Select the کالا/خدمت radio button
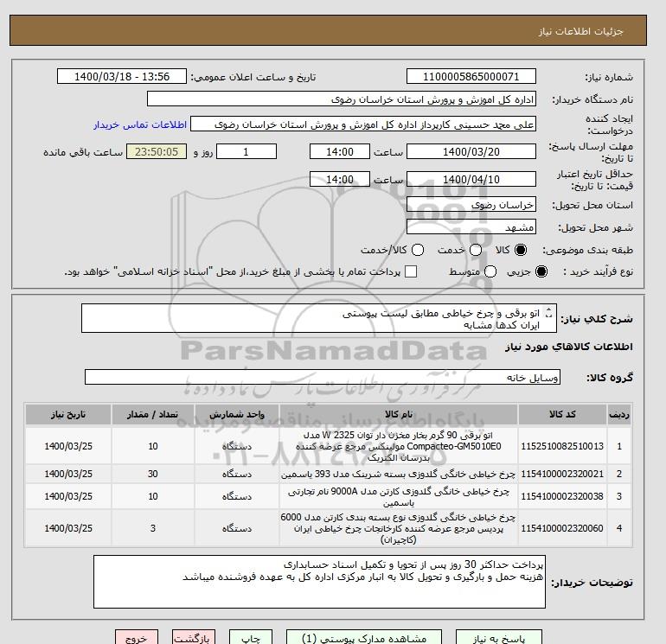Viewport: 666px width, 644px height. (x=418, y=250)
